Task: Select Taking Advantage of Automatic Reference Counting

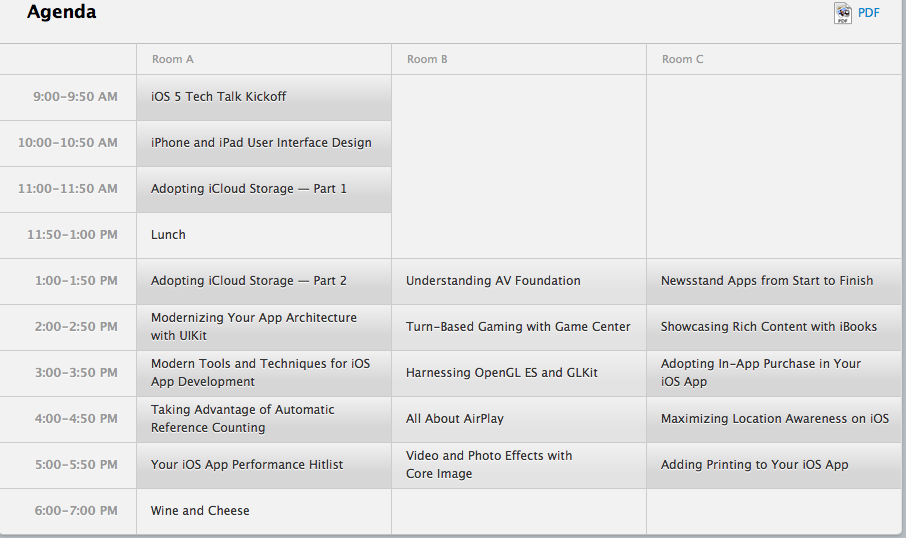Action: pos(264,419)
